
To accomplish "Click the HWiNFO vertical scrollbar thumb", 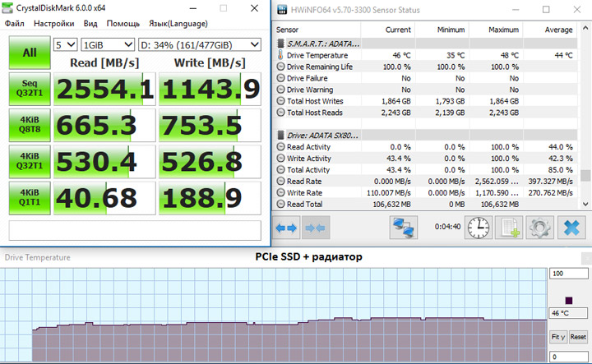I will (x=585, y=175).
